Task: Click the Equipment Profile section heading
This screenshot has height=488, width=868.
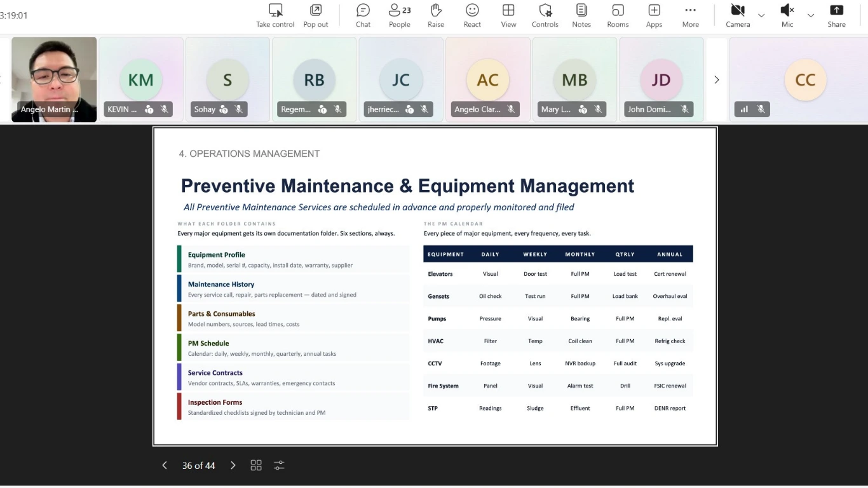Action: click(216, 255)
